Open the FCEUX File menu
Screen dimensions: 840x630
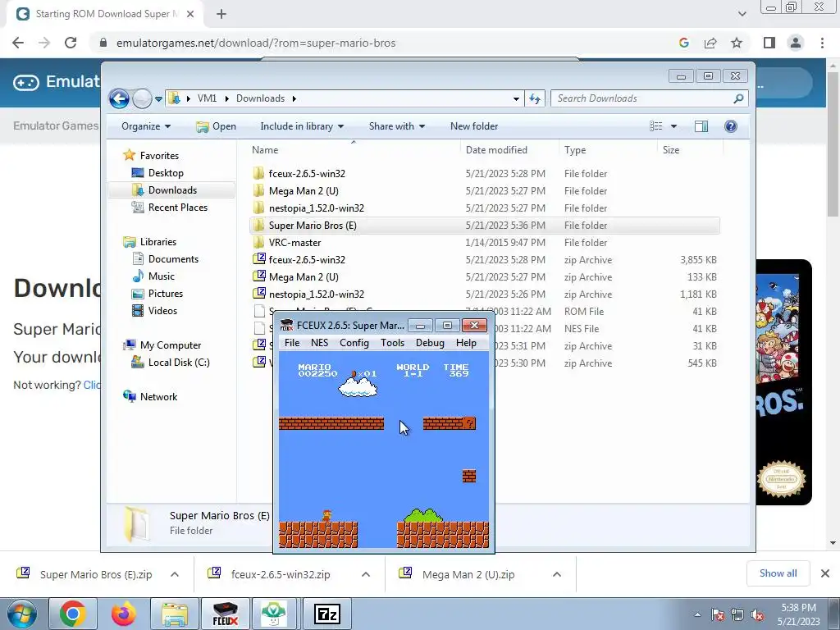(292, 343)
